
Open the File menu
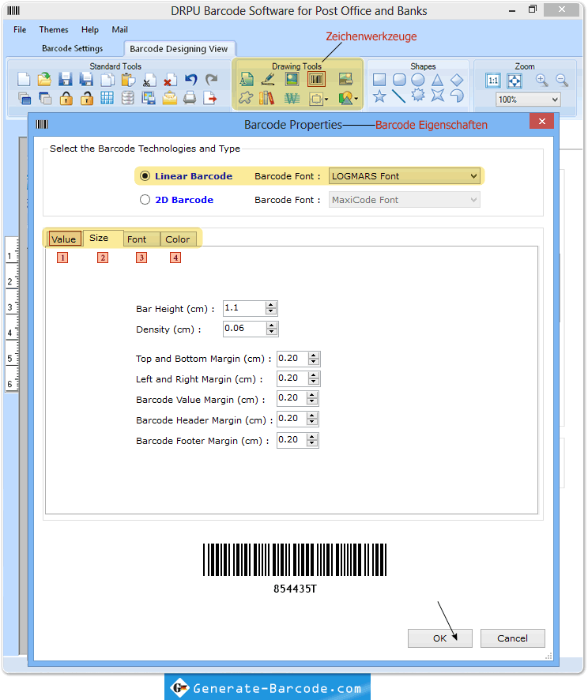click(x=20, y=29)
